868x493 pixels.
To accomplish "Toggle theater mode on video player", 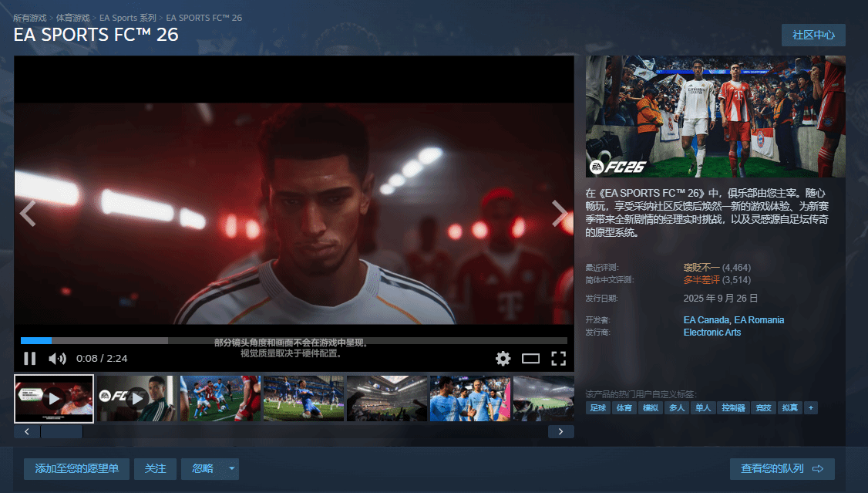I will pyautogui.click(x=530, y=358).
